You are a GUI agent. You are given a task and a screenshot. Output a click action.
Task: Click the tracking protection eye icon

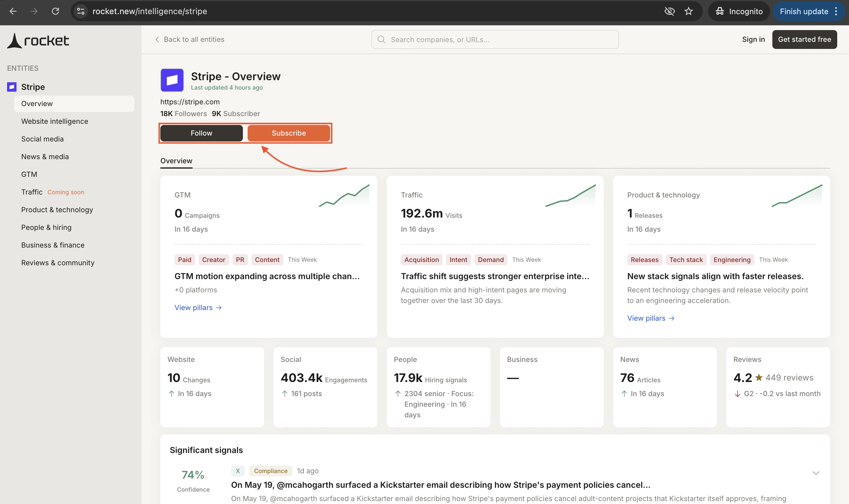(x=669, y=11)
